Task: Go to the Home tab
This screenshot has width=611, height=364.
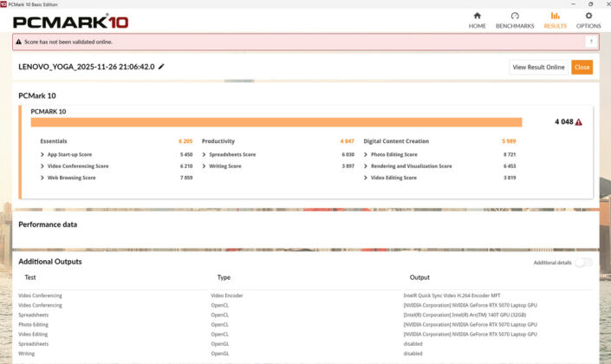Action: pos(477,21)
